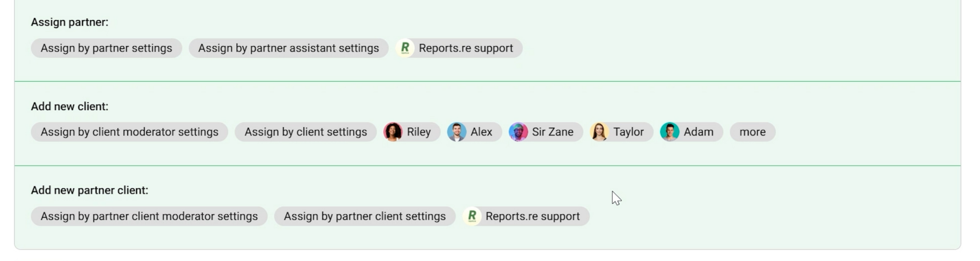Click Reports.re logo in partner client row

pyautogui.click(x=472, y=216)
